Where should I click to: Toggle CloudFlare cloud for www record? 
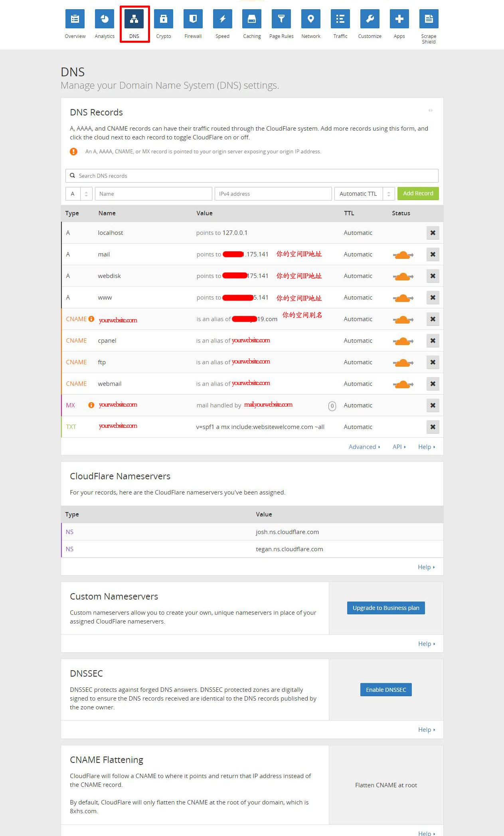(x=403, y=298)
